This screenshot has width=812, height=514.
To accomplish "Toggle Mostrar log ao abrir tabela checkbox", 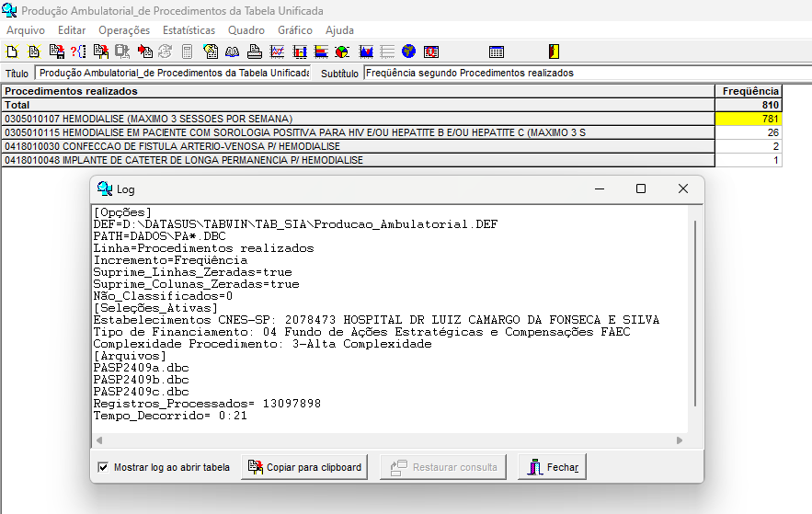I will click(x=103, y=467).
